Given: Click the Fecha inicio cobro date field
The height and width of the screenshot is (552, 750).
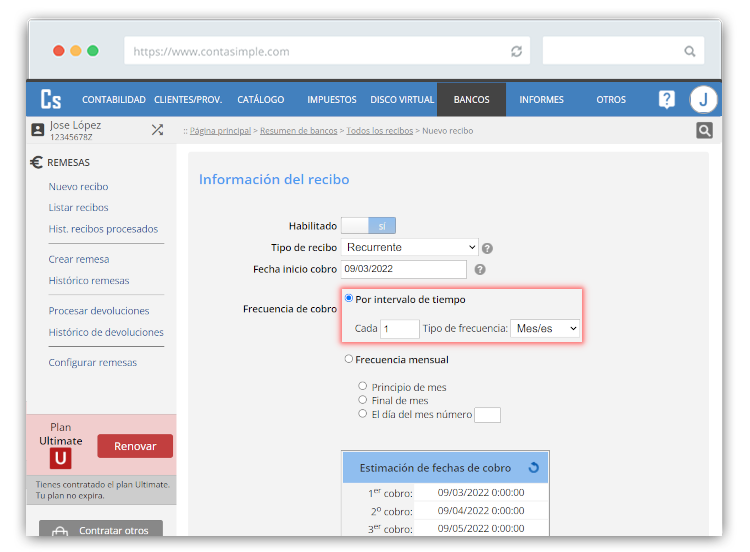Looking at the screenshot, I should pyautogui.click(x=404, y=269).
